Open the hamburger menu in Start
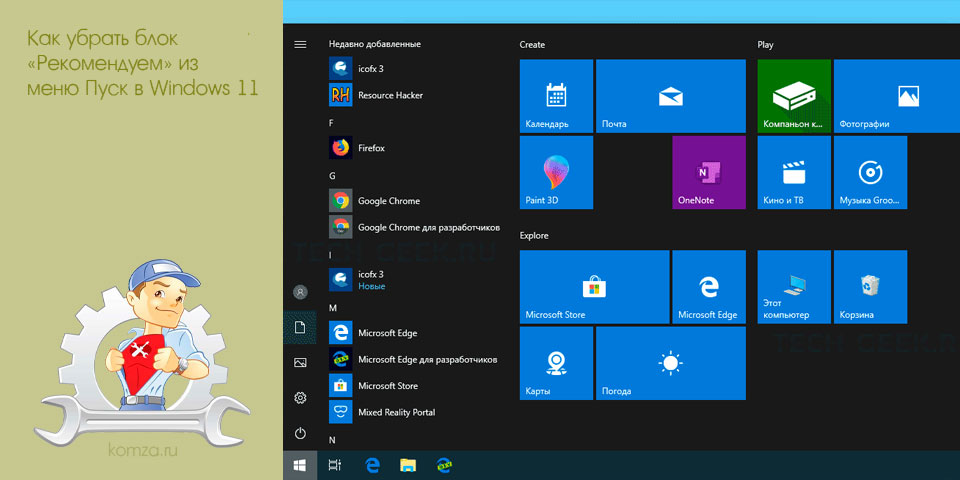 [x=300, y=45]
